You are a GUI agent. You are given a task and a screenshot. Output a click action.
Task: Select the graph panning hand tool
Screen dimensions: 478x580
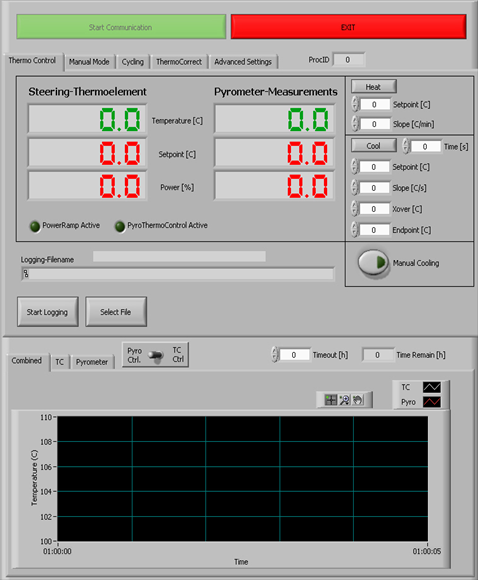point(358,400)
